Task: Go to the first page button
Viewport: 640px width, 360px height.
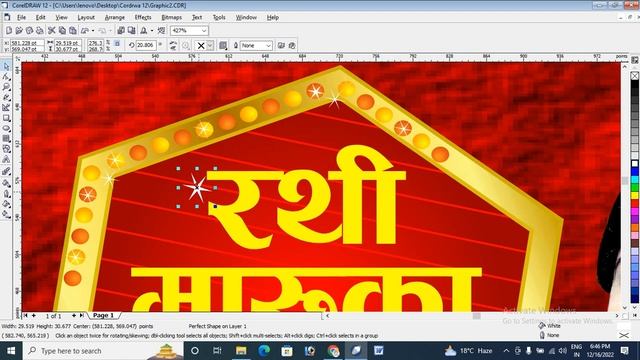Action: click(x=26, y=316)
